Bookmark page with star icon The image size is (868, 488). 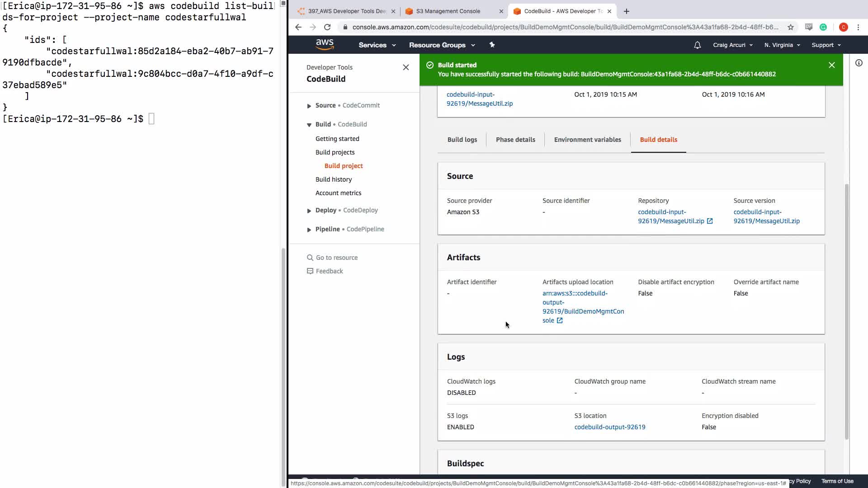point(790,27)
